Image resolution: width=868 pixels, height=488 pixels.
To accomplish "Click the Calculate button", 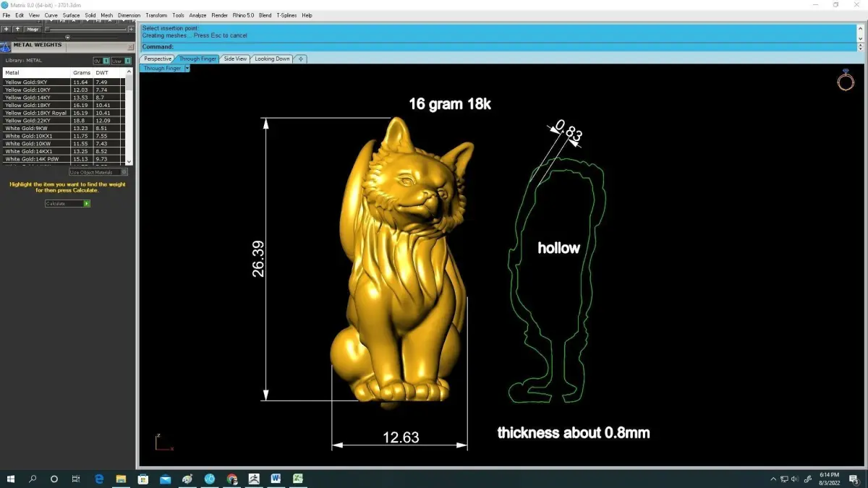I will point(67,204).
